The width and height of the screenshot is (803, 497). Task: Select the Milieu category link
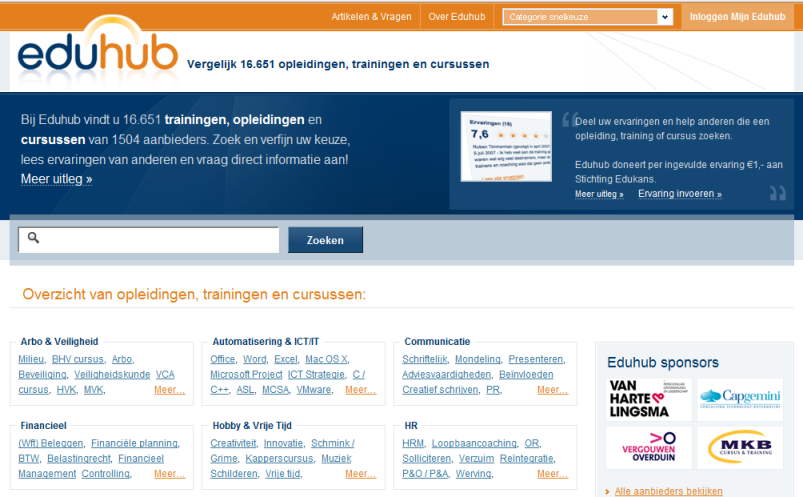point(31,359)
